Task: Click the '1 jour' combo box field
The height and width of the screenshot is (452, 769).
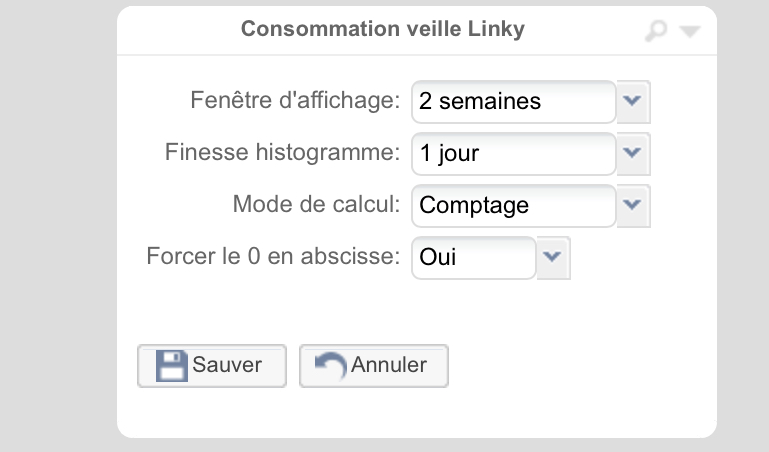Action: coord(513,153)
